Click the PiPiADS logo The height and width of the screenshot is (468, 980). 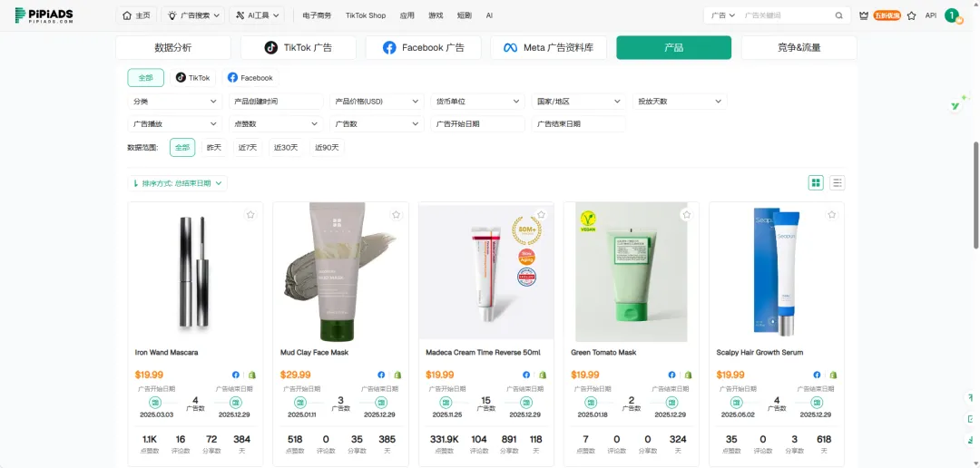tap(44, 15)
